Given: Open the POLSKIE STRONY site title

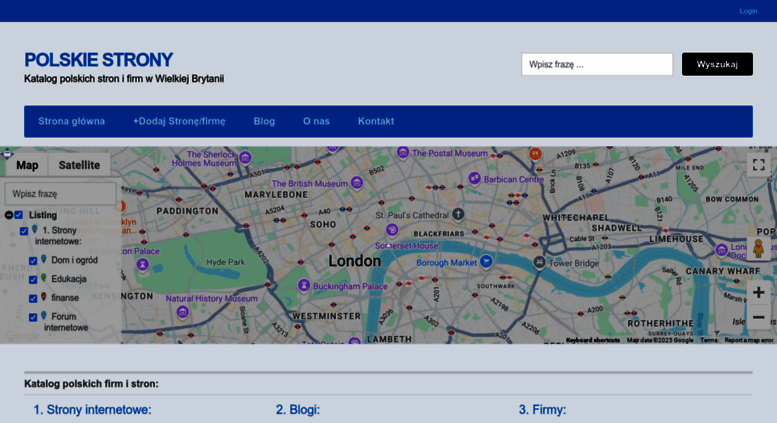Looking at the screenshot, I should click(99, 60).
